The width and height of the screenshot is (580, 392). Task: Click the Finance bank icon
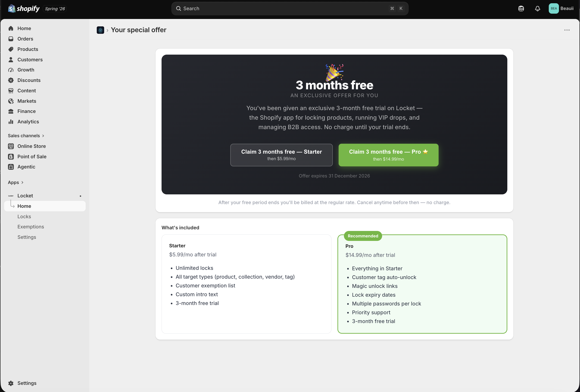tap(11, 111)
